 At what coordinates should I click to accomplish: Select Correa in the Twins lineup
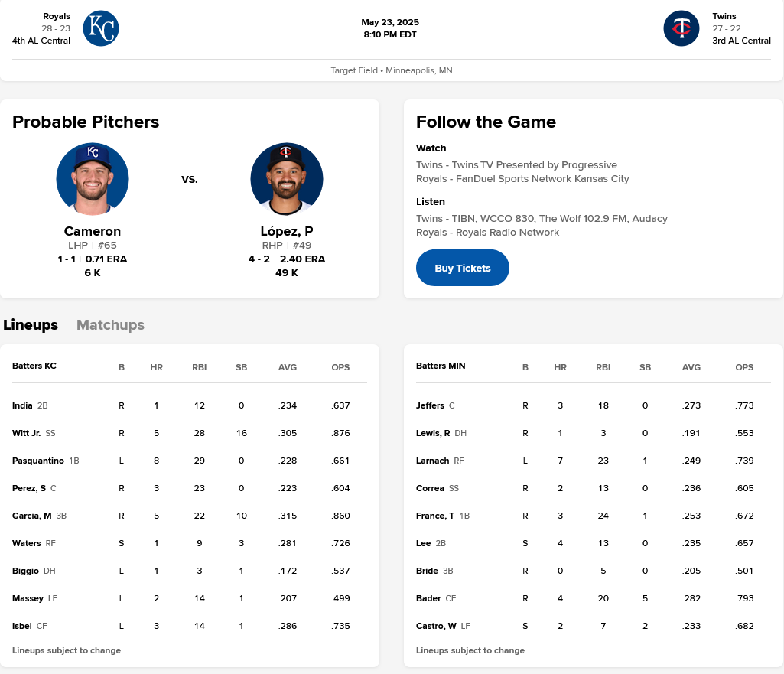430,488
